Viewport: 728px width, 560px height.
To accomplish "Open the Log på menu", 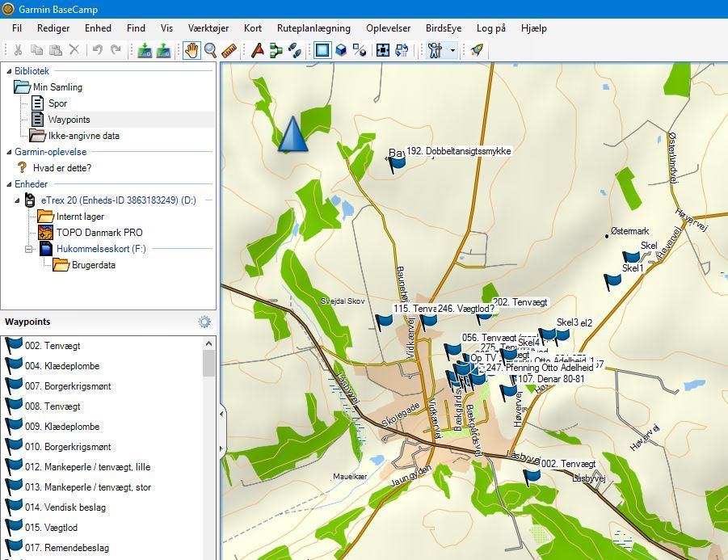I will [x=491, y=28].
